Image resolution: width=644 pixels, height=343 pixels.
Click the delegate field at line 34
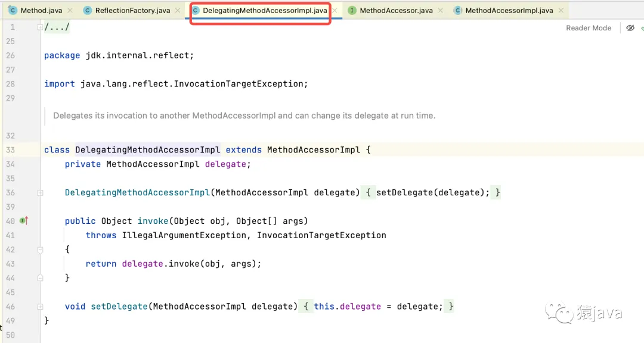coord(225,164)
